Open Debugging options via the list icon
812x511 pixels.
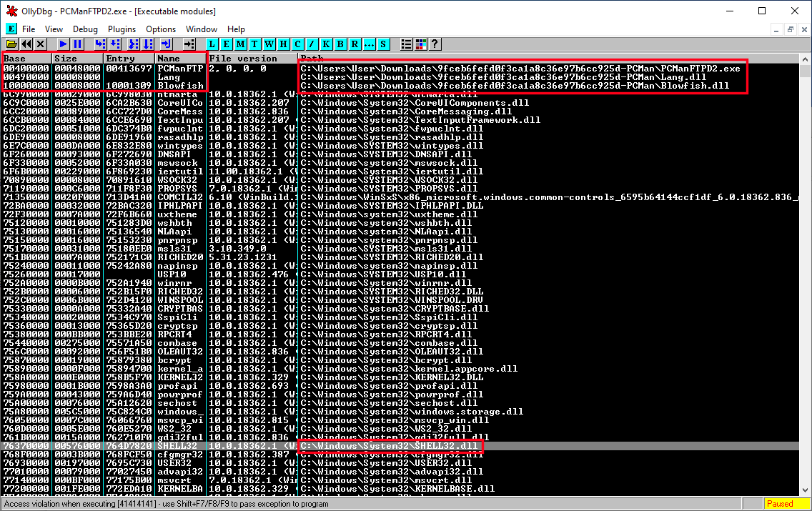click(407, 44)
